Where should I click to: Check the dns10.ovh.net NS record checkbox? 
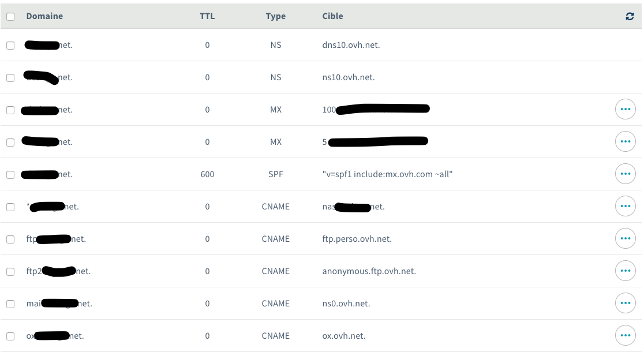tap(10, 45)
